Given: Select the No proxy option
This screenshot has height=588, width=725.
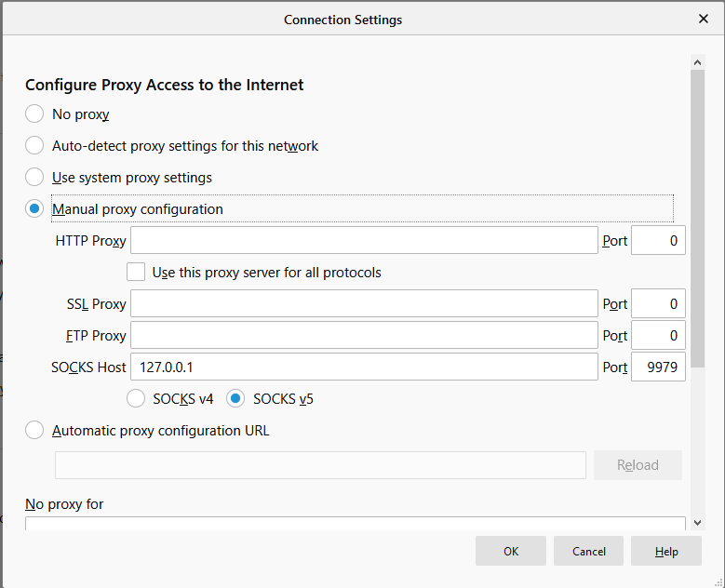Looking at the screenshot, I should (34, 114).
